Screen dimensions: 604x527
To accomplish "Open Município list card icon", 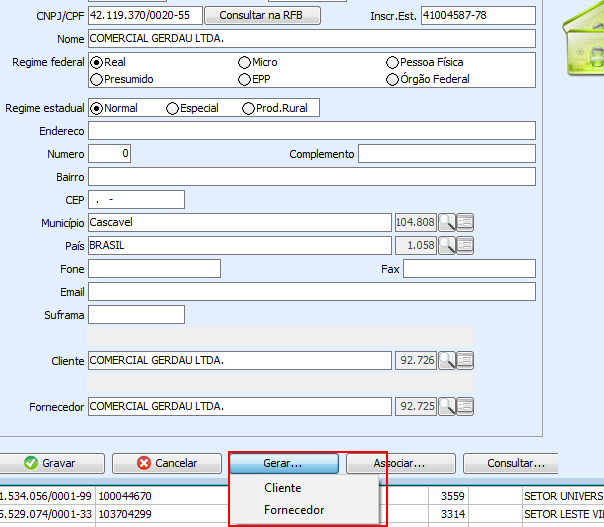I will [x=465, y=223].
